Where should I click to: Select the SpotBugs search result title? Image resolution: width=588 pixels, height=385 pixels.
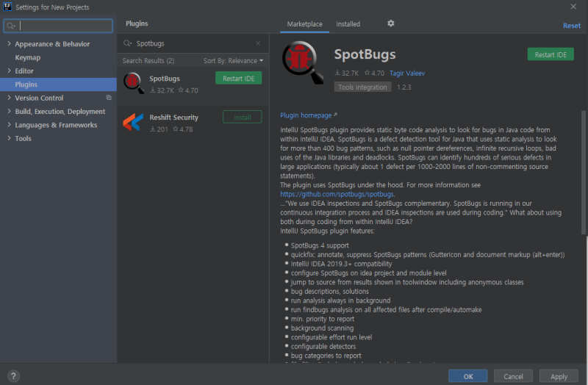point(164,79)
